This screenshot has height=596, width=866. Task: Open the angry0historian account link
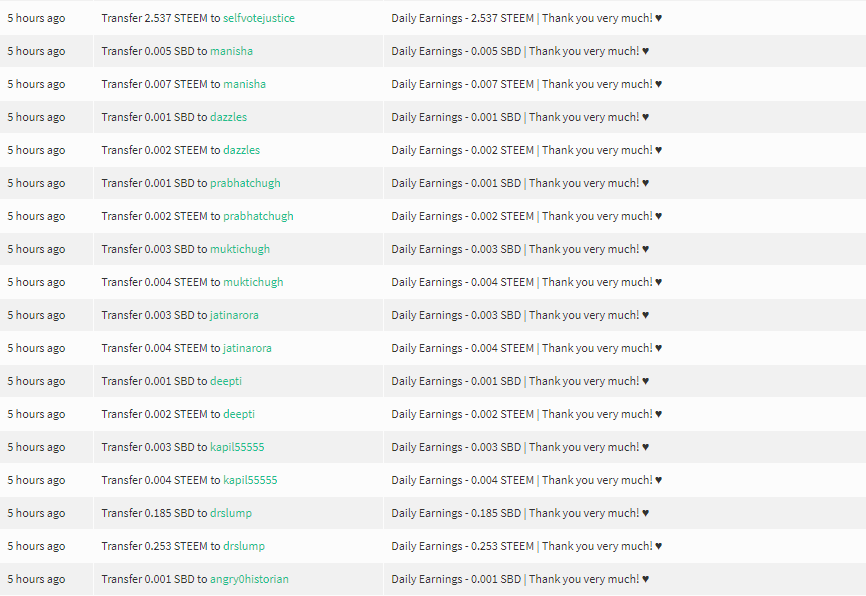249,579
